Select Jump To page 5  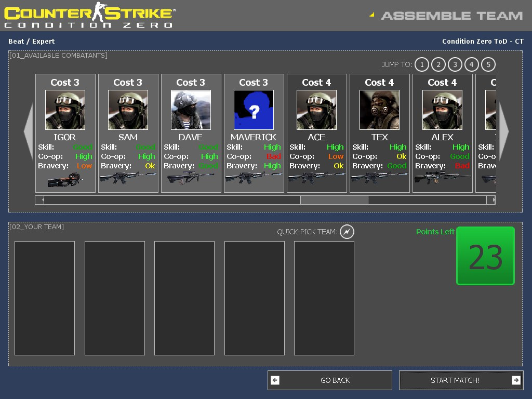[x=488, y=64]
